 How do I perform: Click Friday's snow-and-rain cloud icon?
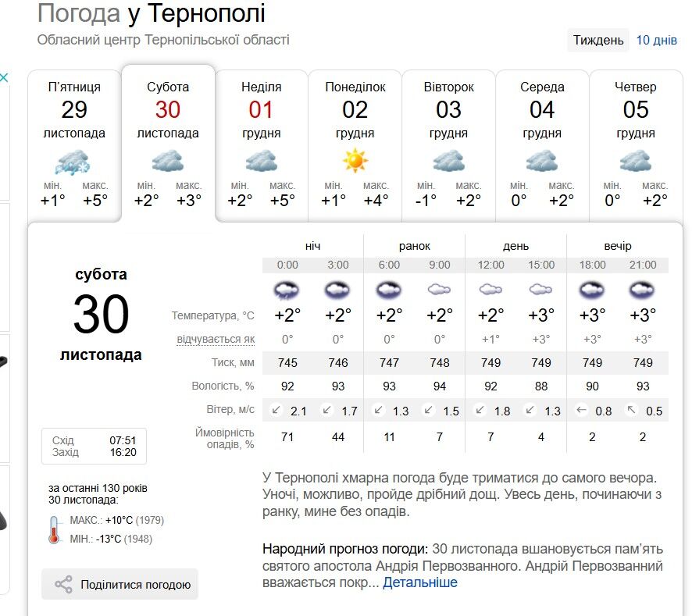pos(74,162)
